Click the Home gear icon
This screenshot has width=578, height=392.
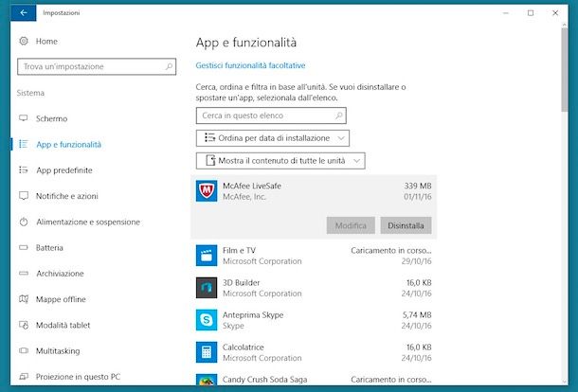pos(24,41)
